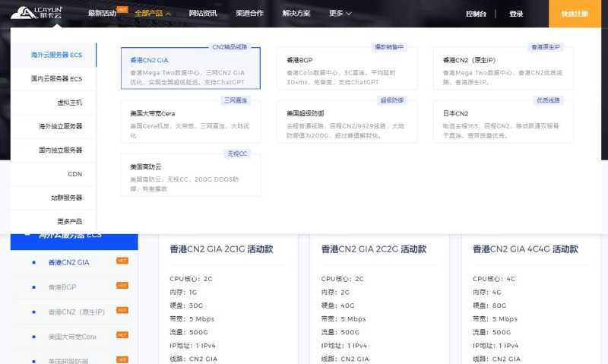
Task: Click the HOT badge beside sidebar 香港CN2 GIA
Action: point(122,261)
